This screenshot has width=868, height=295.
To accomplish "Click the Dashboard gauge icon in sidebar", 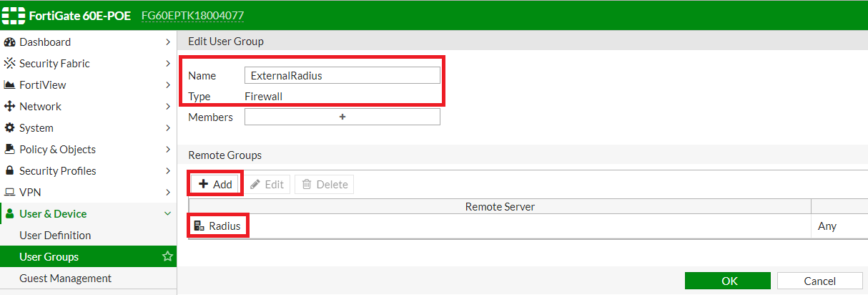I will (x=10, y=42).
